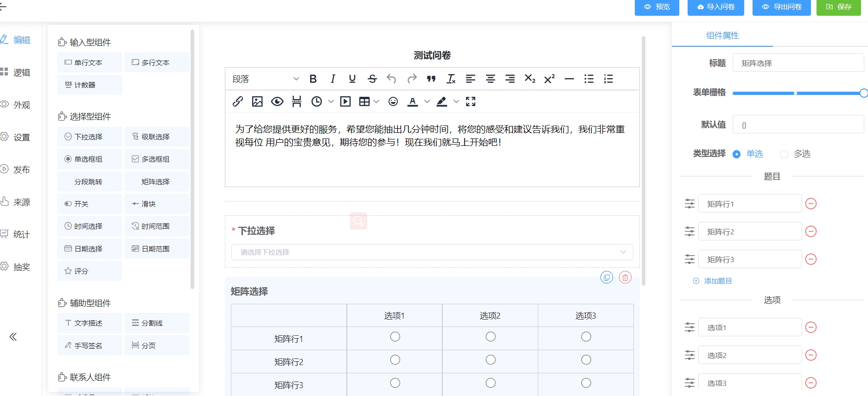Toggle bold formatting in editor
Viewport: 868px width, 396px height.
click(x=313, y=79)
